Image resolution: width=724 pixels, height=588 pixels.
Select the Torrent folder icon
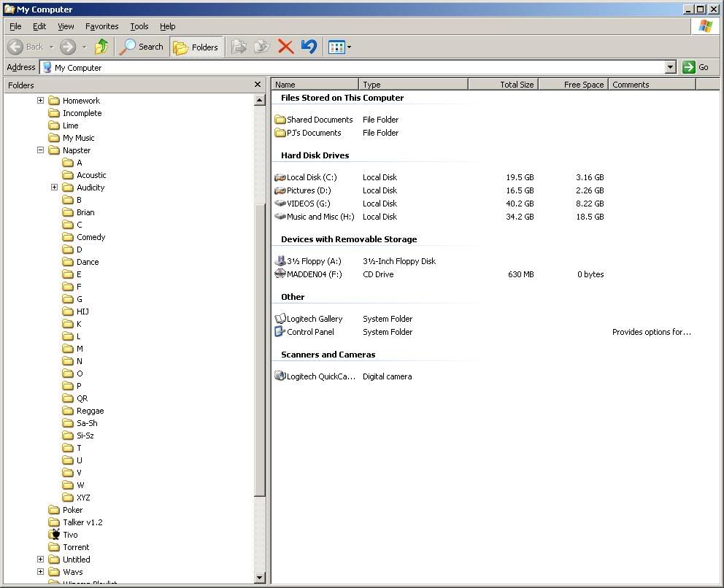pyautogui.click(x=55, y=547)
